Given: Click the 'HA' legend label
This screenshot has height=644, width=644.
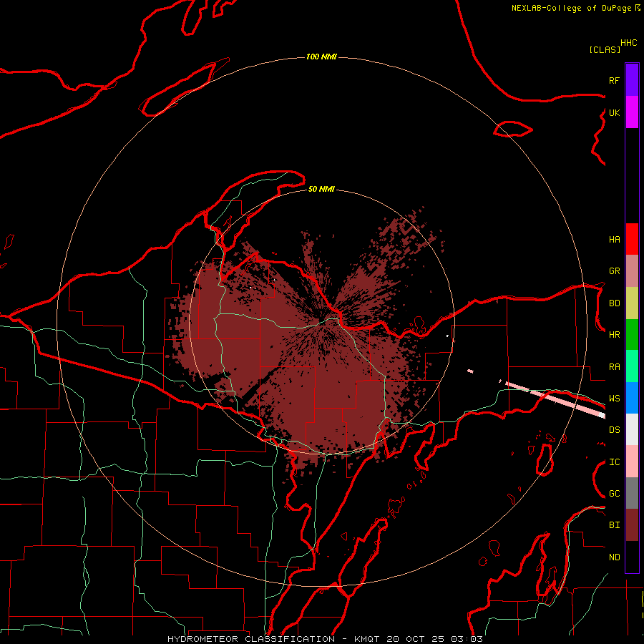Looking at the screenshot, I should 614,240.
